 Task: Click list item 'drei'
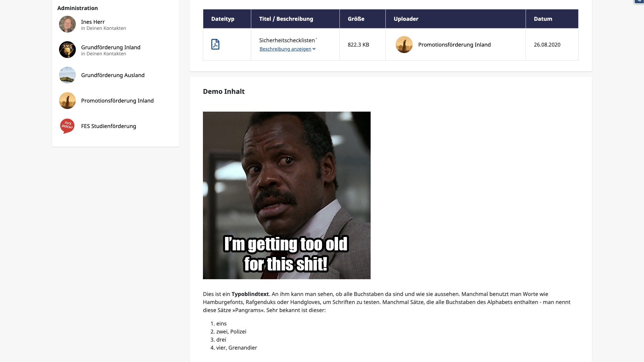point(221,340)
